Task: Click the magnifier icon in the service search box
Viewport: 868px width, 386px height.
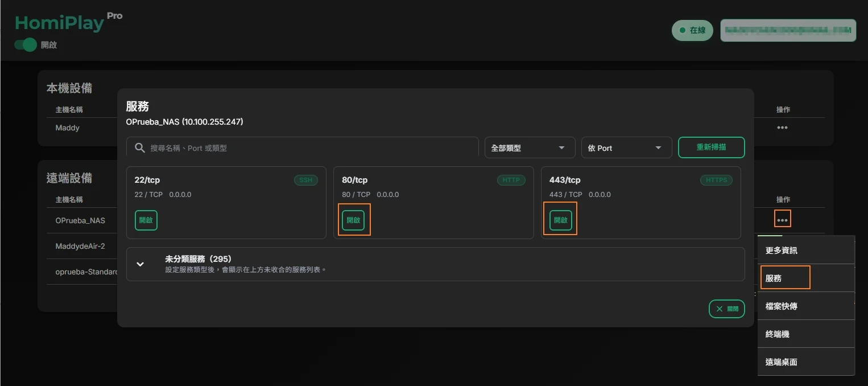Action: click(139, 148)
